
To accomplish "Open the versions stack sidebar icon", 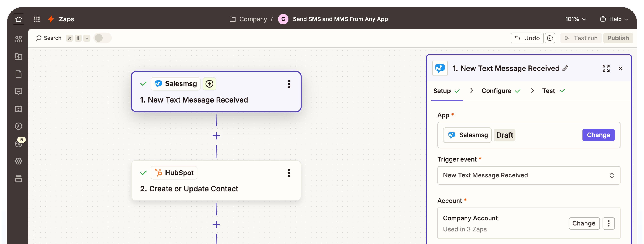I will (18, 179).
